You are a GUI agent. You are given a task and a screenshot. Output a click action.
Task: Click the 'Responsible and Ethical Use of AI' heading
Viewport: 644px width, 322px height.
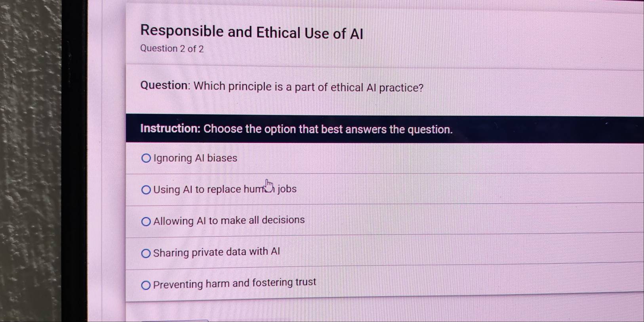[x=252, y=32]
